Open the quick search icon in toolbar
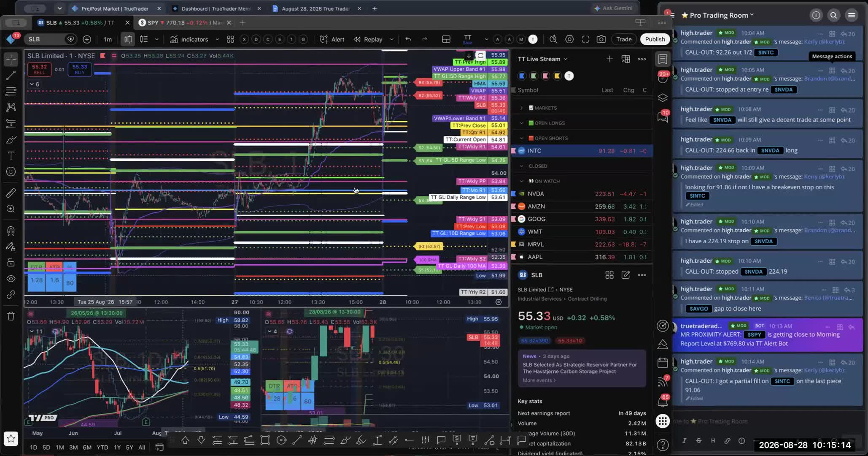This screenshot has height=456, width=868. [553, 39]
